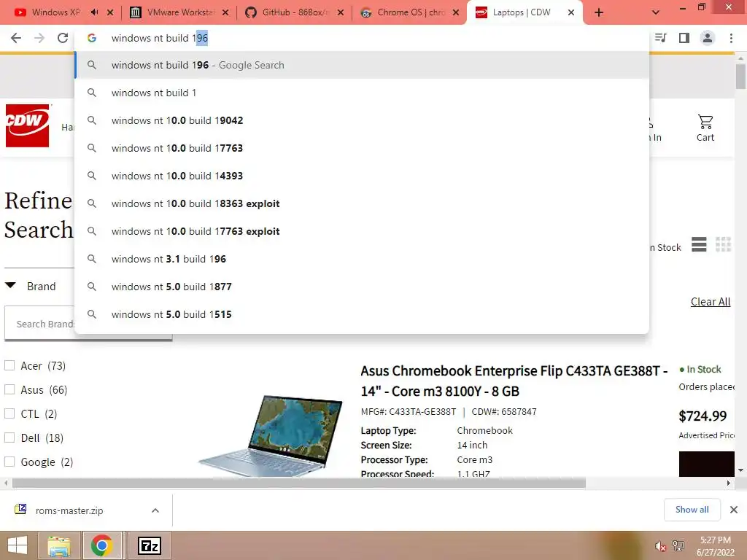Open the media controls icon in toolbar
The width and height of the screenshot is (747, 560).
point(661,38)
